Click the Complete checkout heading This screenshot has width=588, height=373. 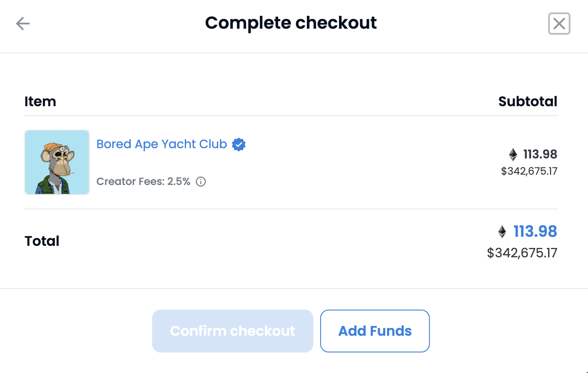[291, 23]
